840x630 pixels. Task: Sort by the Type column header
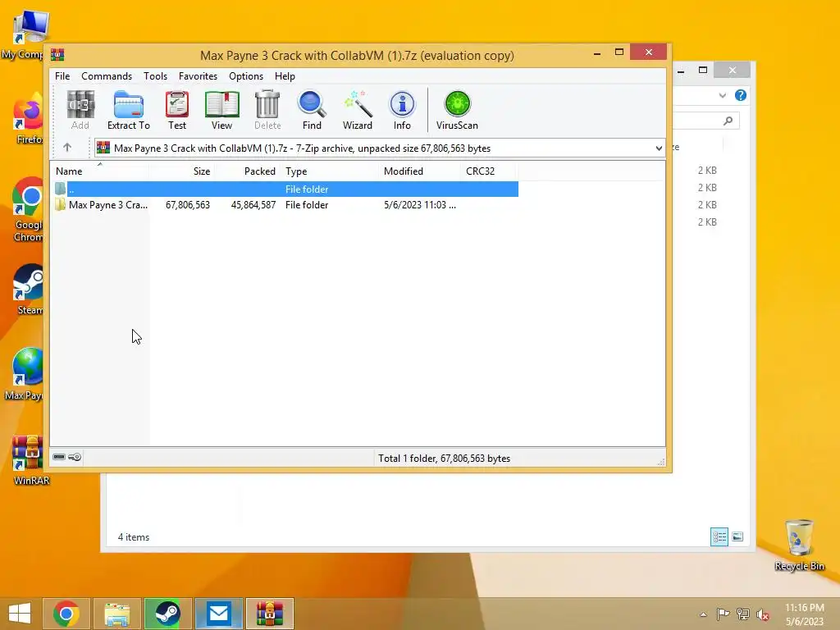[330, 171]
